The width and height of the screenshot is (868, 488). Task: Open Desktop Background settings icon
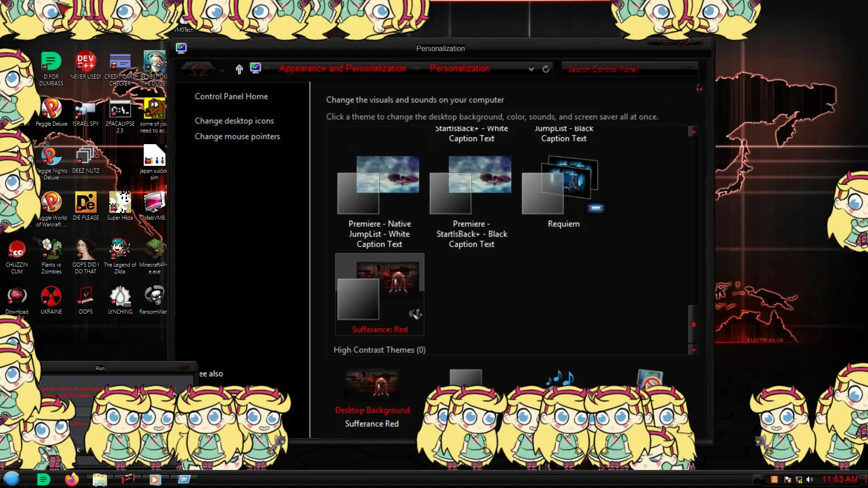coord(372,385)
